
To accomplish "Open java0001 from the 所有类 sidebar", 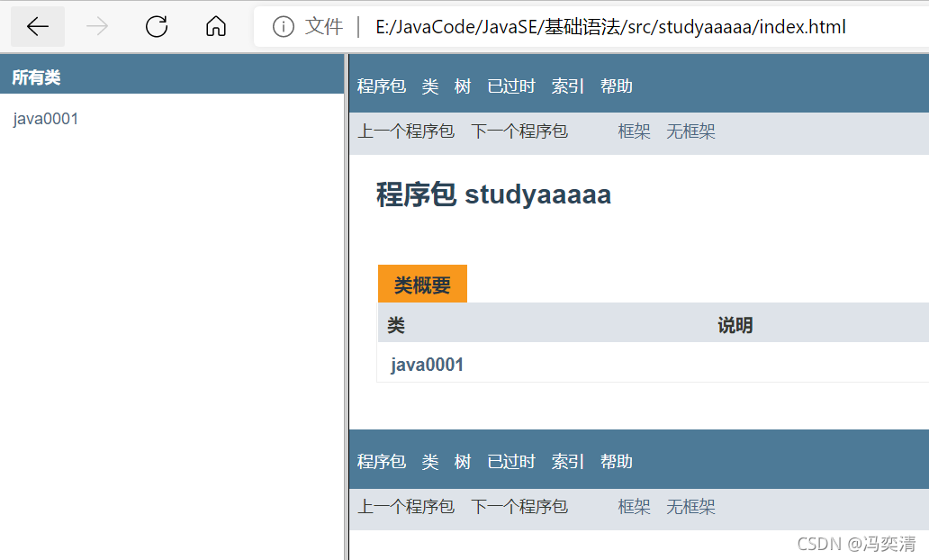I will coord(45,118).
